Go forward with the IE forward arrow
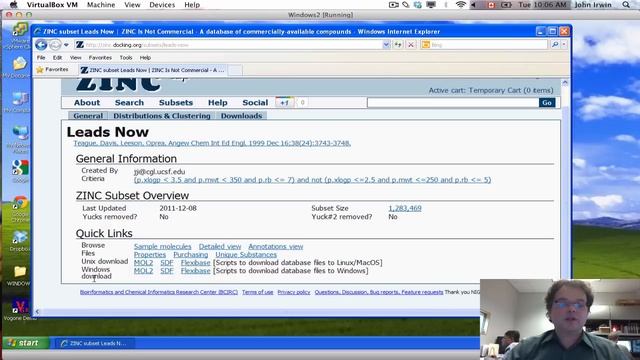The image size is (640, 360). tap(55, 45)
